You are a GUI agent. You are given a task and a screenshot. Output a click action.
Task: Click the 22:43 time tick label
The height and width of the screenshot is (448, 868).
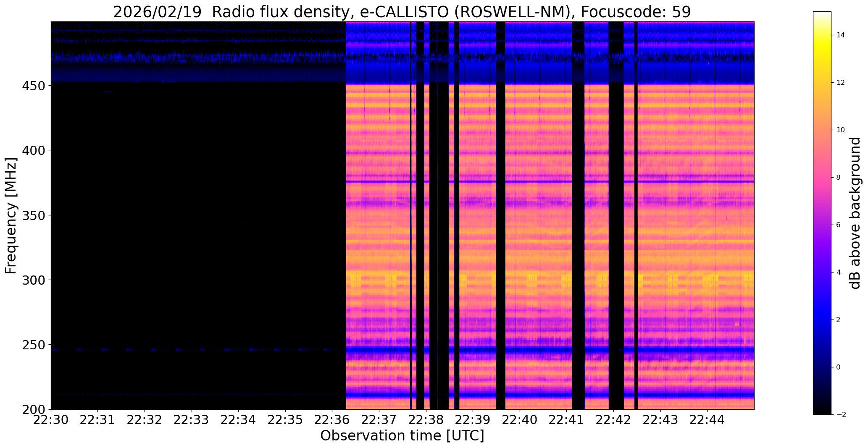[660, 419]
